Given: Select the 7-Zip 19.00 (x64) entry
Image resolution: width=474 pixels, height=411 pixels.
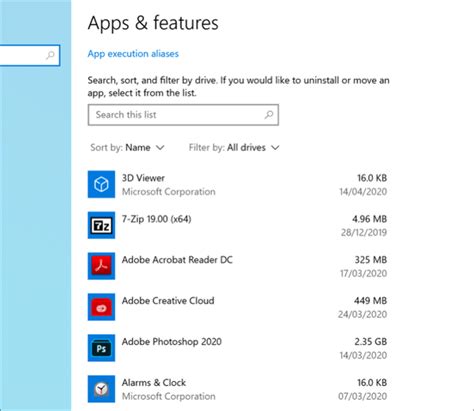Looking at the screenshot, I should point(237,225).
